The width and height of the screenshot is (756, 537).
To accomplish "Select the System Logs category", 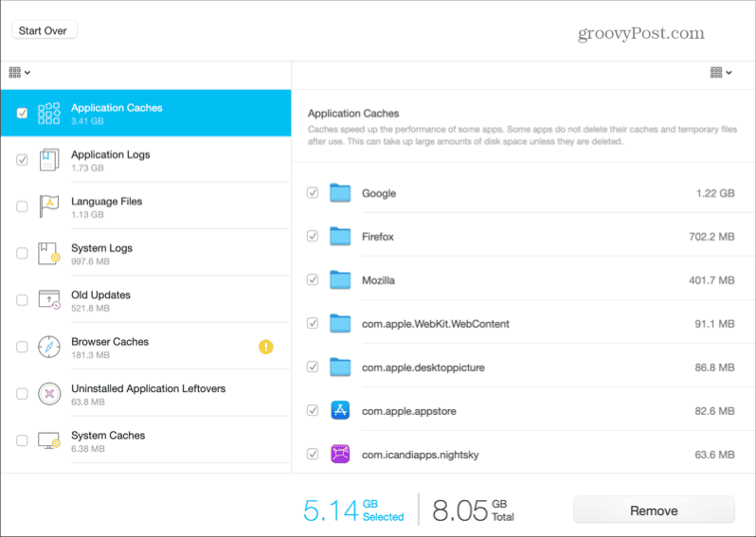I will tap(146, 254).
